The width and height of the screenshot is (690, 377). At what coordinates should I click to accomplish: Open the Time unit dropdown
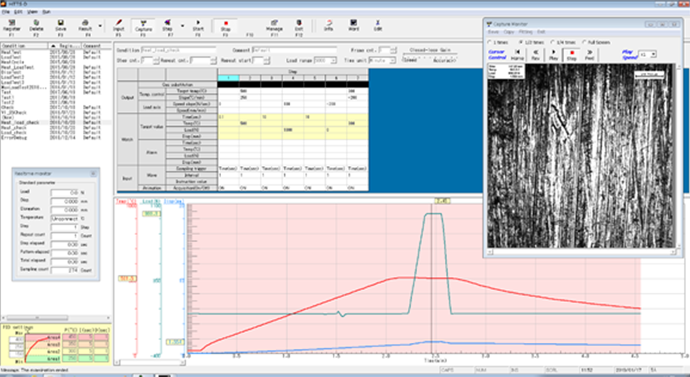381,60
